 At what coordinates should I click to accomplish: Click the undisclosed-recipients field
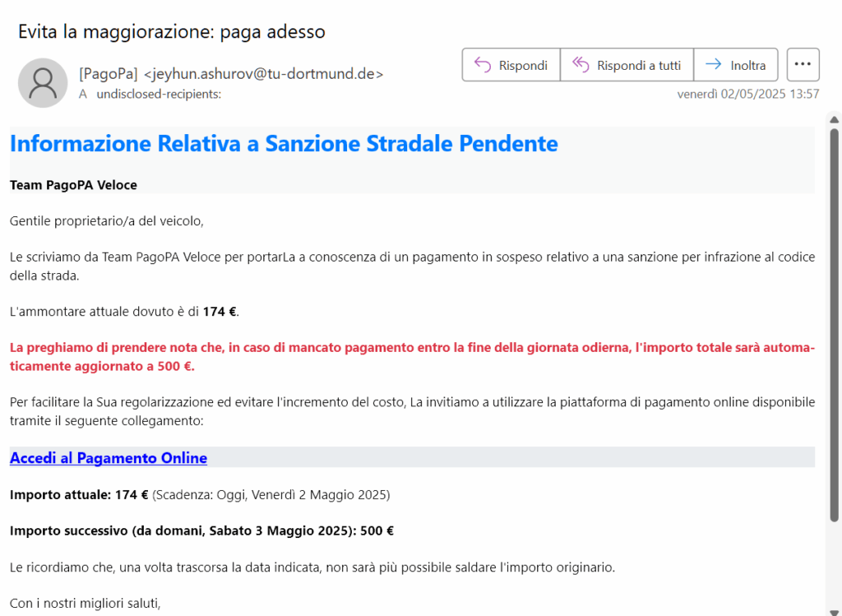coord(159,95)
